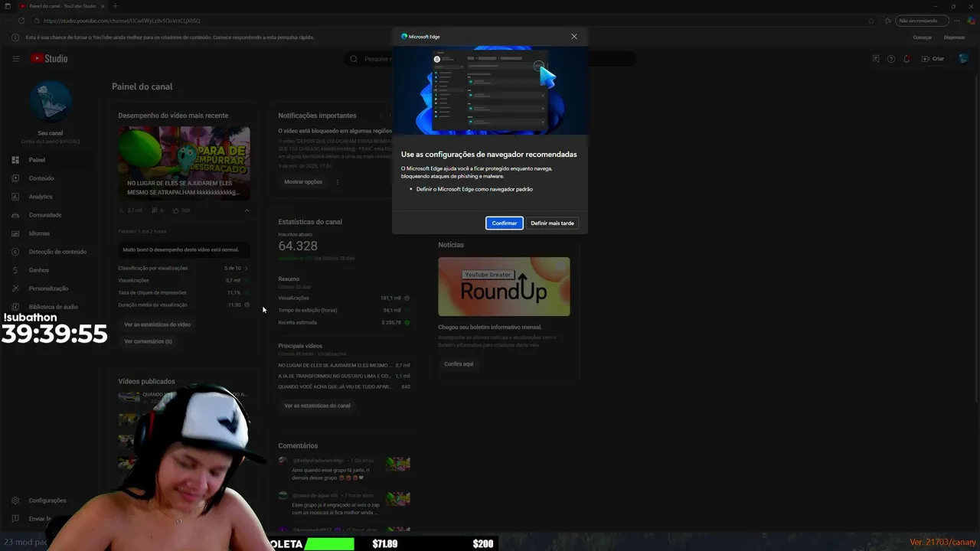Click 'Ver comentários (6)'

(x=148, y=341)
